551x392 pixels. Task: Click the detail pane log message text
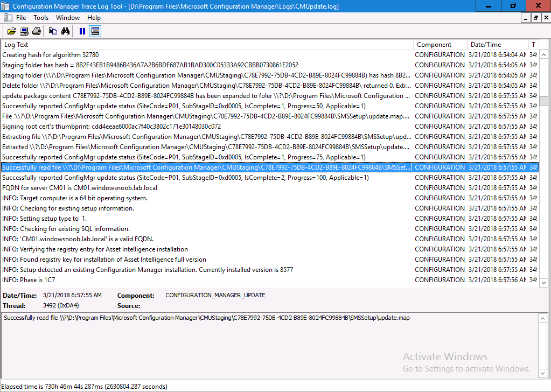coord(207,318)
